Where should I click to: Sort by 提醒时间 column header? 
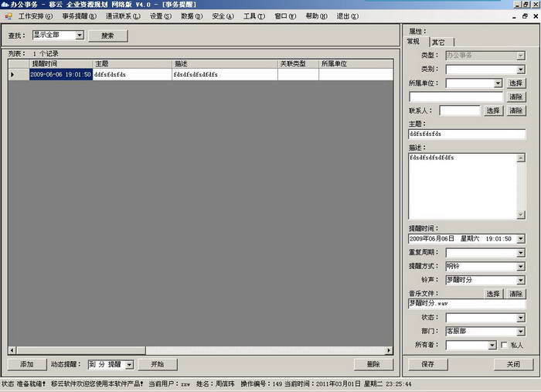pos(61,64)
